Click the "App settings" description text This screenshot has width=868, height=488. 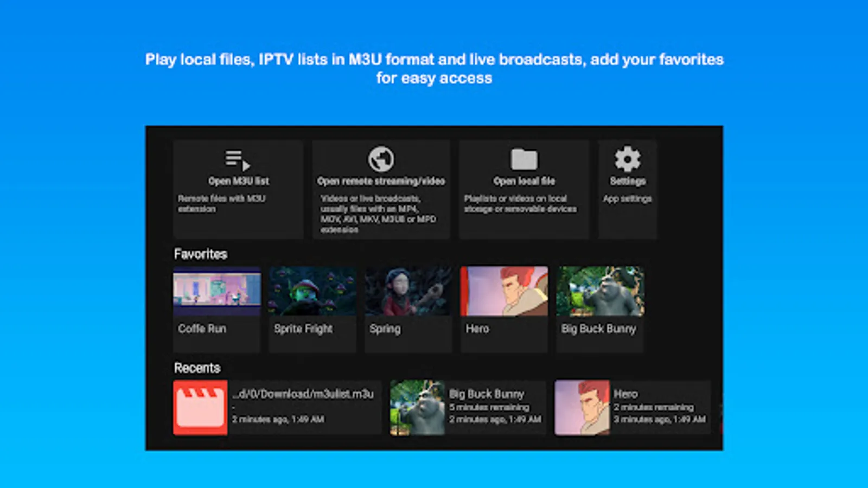[627, 199]
